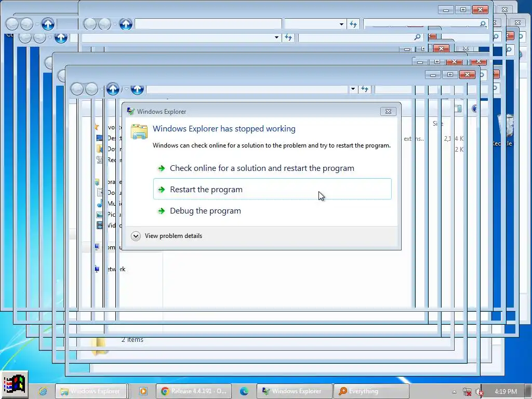Switch to the folder-icon Windows Explorer taskbar button
The width and height of the screenshot is (532, 399).
coord(90,391)
